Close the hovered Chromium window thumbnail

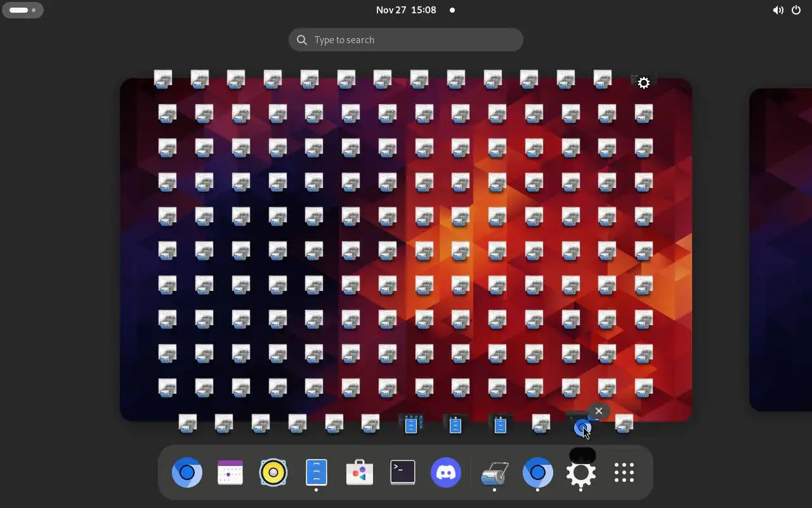598,411
